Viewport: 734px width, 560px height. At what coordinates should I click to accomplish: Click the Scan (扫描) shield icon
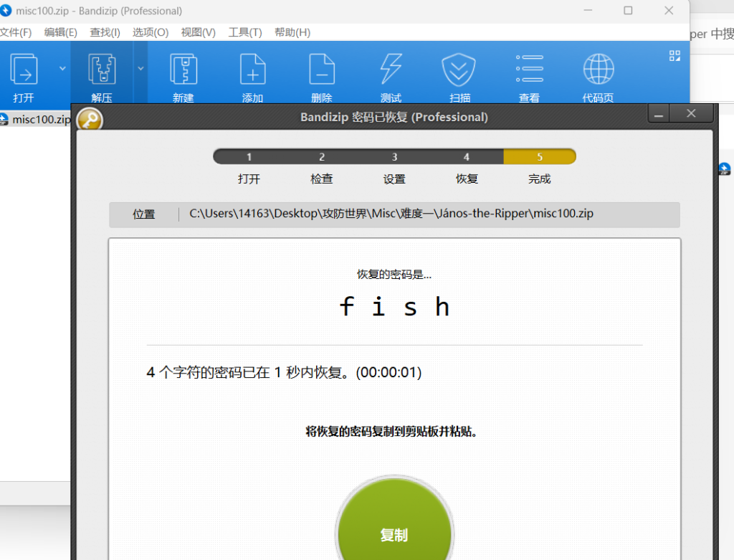click(x=459, y=70)
